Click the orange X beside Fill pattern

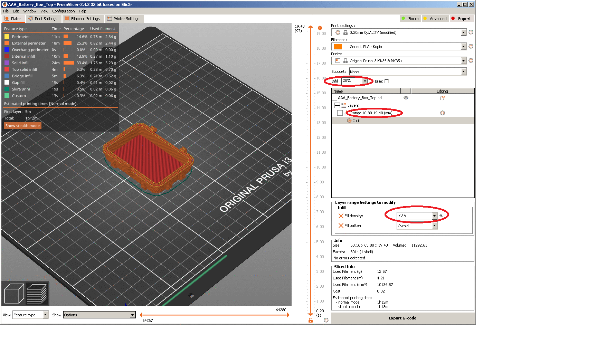341,226
